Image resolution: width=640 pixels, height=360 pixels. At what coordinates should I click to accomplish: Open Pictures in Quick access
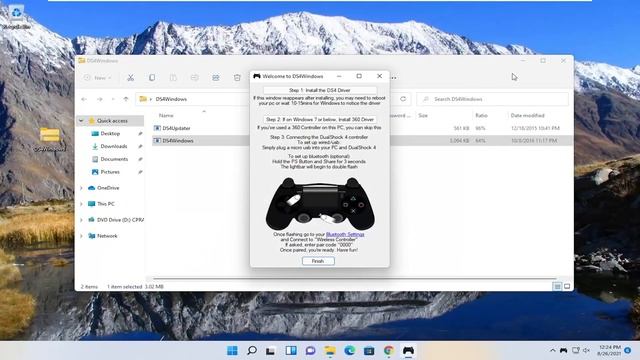pyautogui.click(x=110, y=172)
